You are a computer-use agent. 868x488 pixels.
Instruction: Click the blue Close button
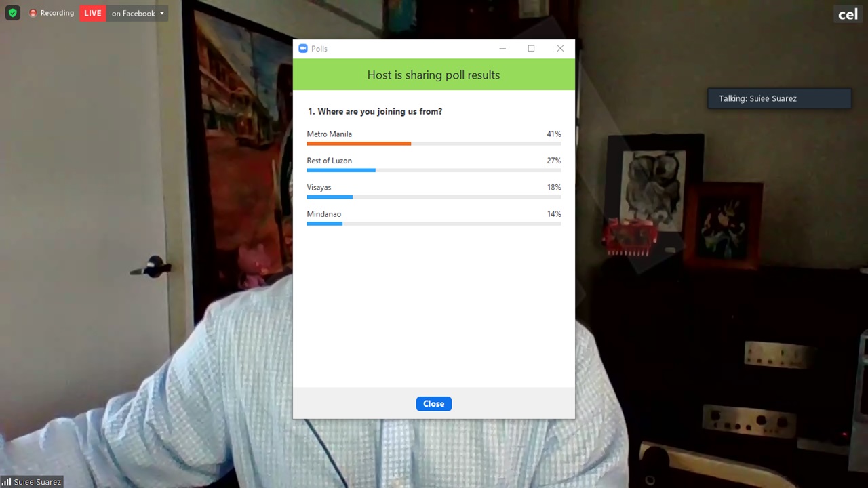[434, 404]
